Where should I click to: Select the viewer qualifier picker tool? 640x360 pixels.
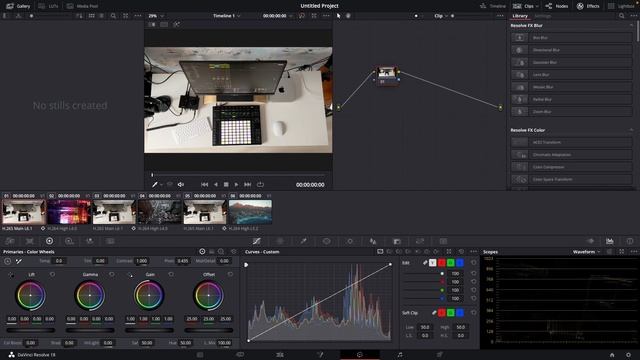tap(155, 184)
